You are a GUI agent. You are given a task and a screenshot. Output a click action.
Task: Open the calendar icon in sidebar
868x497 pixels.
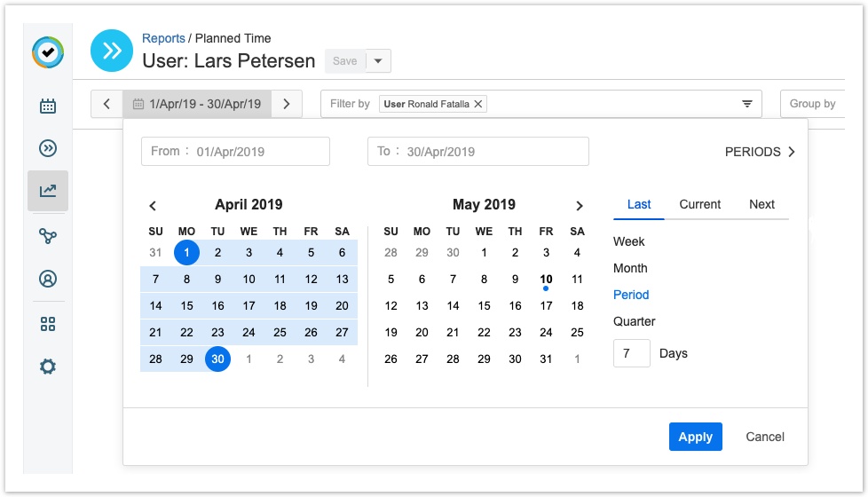tap(48, 106)
